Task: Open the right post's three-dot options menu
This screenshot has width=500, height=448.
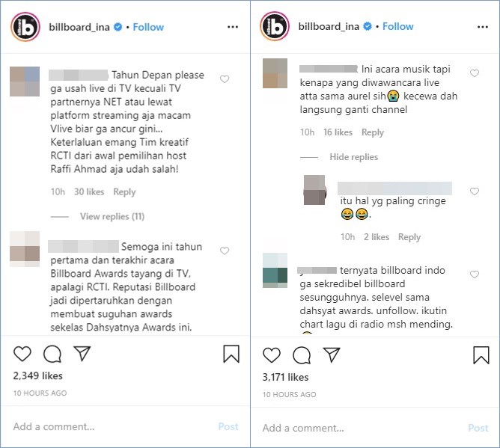Action: 483,27
